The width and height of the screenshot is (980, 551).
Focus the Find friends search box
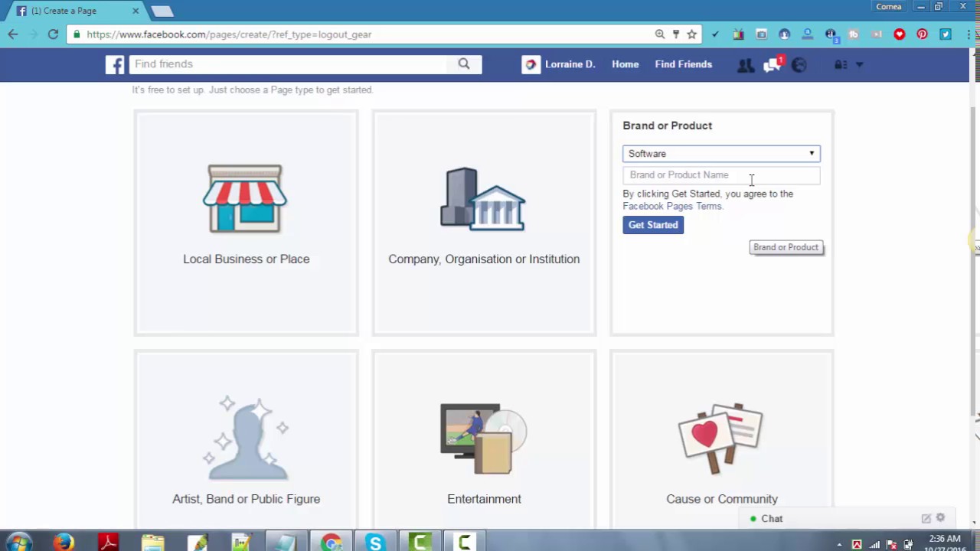(x=289, y=64)
